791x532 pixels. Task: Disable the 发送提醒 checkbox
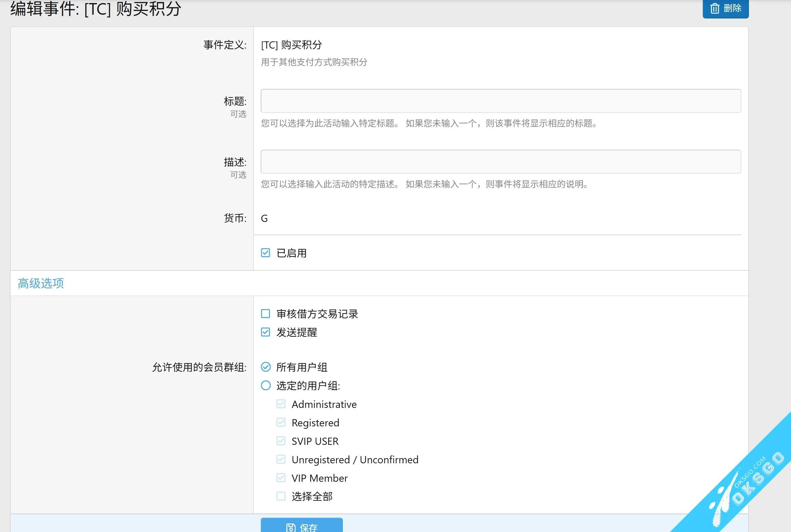click(265, 332)
